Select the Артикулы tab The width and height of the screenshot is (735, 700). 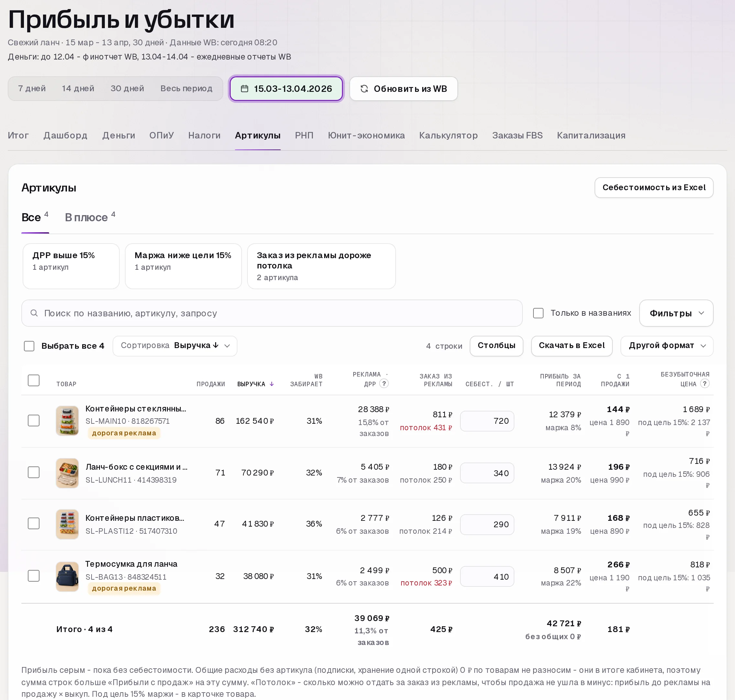click(x=258, y=136)
